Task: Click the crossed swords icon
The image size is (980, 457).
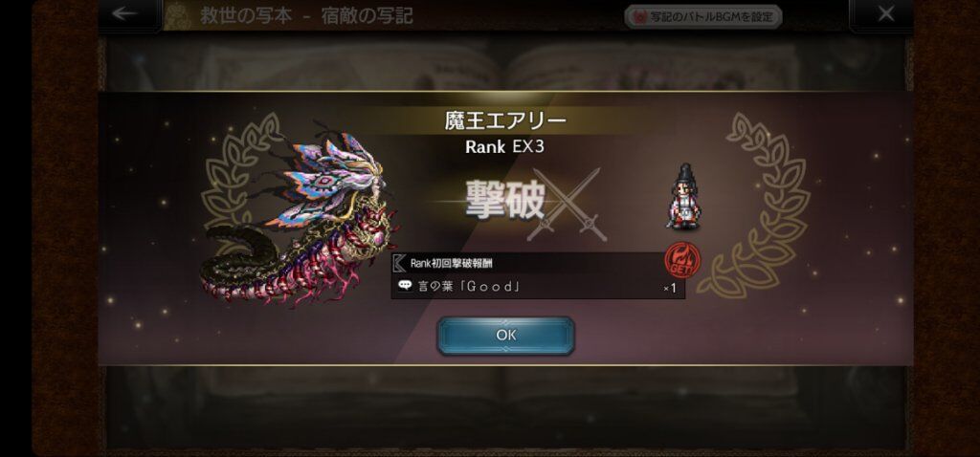Action: [567, 205]
